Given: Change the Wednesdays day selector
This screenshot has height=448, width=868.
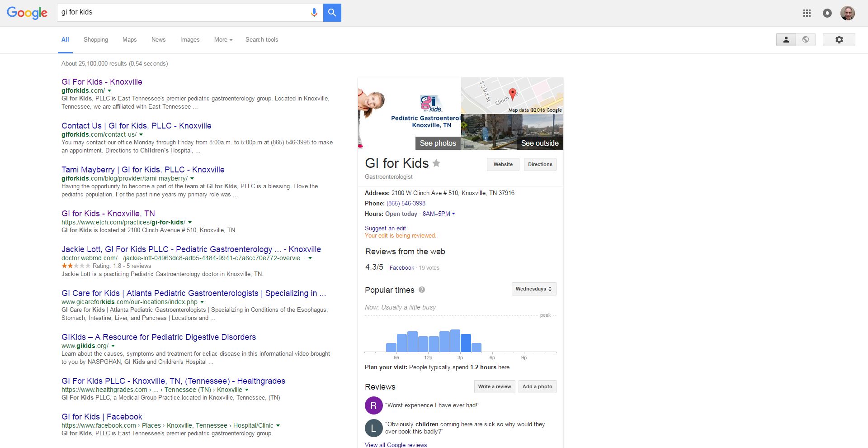Looking at the screenshot, I should point(534,289).
